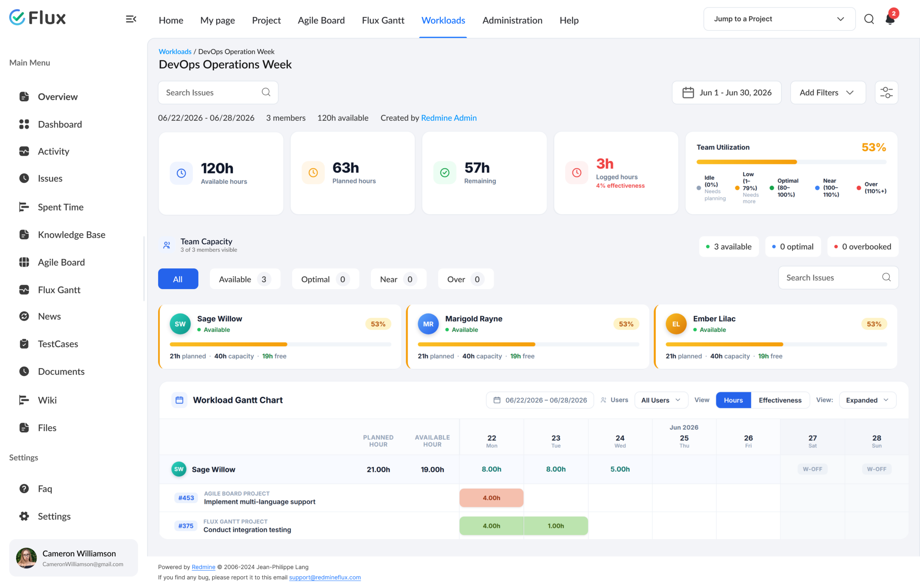Open issue #453 link
Screen dimensions: 920x588
(x=186, y=498)
